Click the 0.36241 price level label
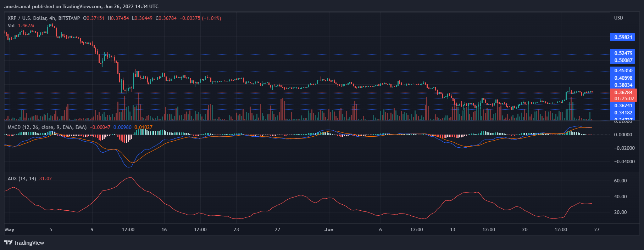Viewport: 644px width, 250px height. pyautogui.click(x=623, y=106)
